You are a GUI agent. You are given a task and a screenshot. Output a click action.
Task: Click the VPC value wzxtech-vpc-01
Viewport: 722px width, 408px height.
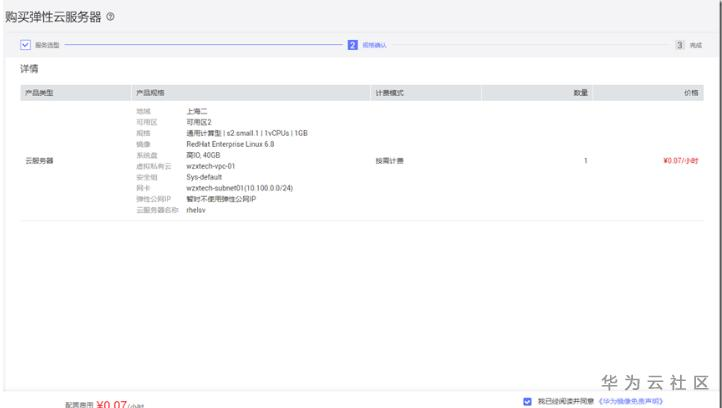point(211,166)
